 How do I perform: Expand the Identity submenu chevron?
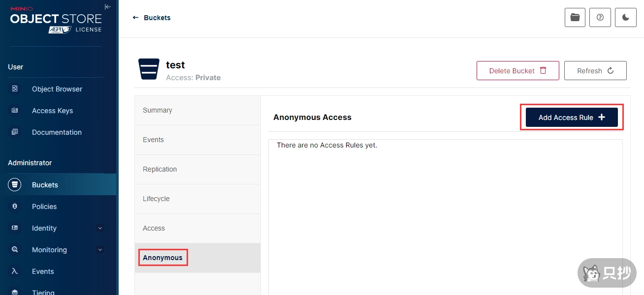(x=100, y=228)
